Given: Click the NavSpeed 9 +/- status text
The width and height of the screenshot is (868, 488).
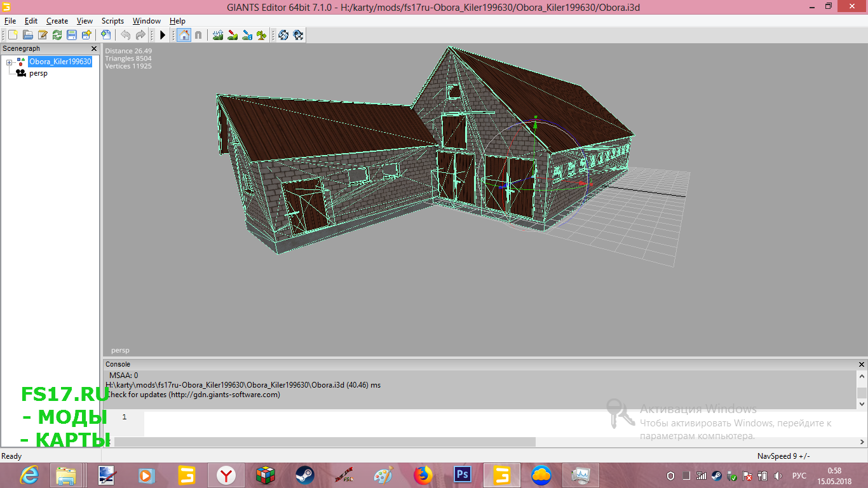Looking at the screenshot, I should (783, 456).
